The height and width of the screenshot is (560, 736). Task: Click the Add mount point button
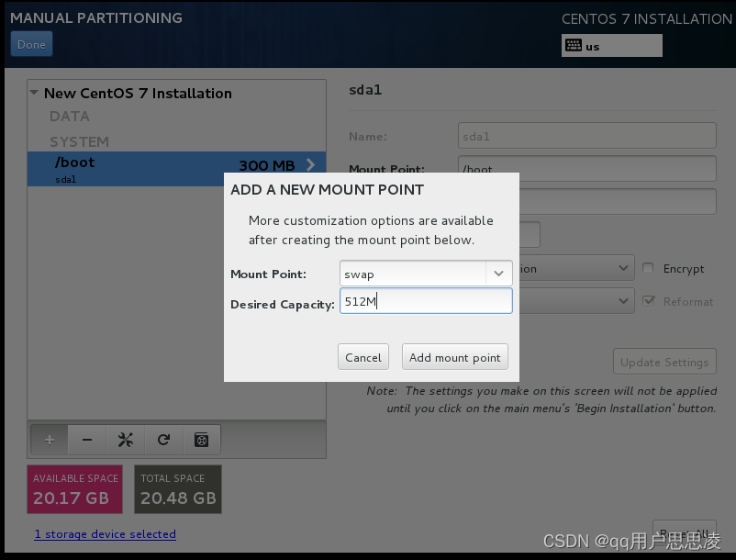tap(454, 357)
